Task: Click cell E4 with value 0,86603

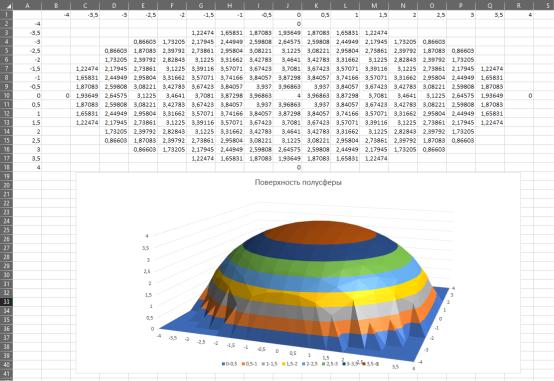Action: pyautogui.click(x=143, y=42)
